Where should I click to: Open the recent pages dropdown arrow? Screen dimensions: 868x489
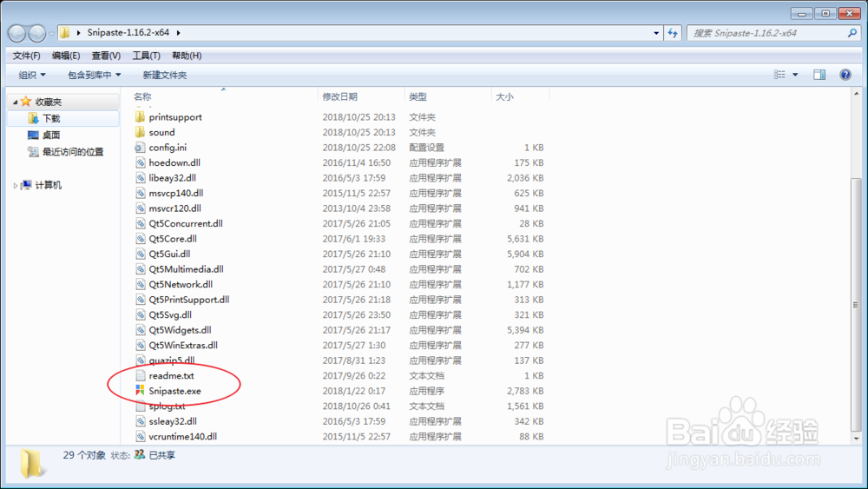pos(51,34)
